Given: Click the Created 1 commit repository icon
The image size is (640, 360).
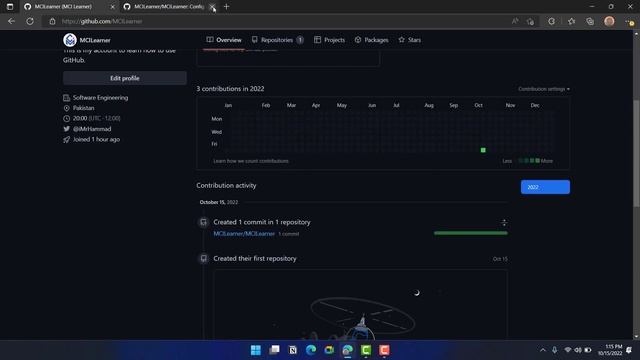Looking at the screenshot, I should point(203,222).
